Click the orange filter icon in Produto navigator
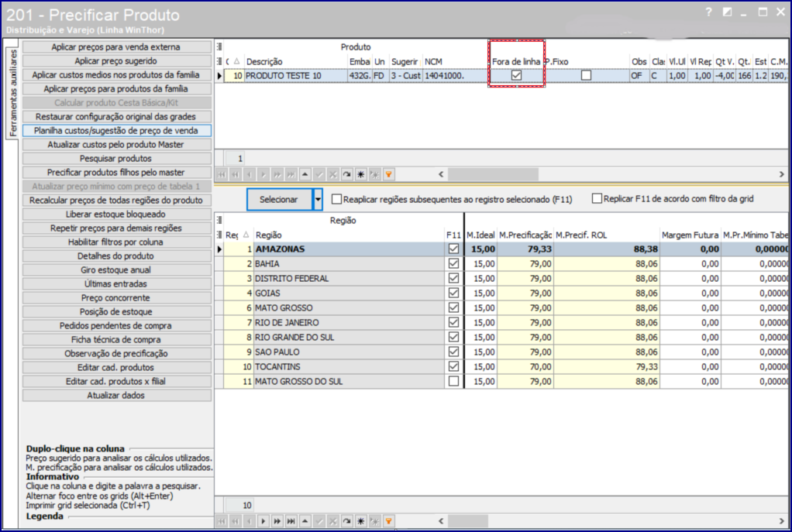 point(388,175)
